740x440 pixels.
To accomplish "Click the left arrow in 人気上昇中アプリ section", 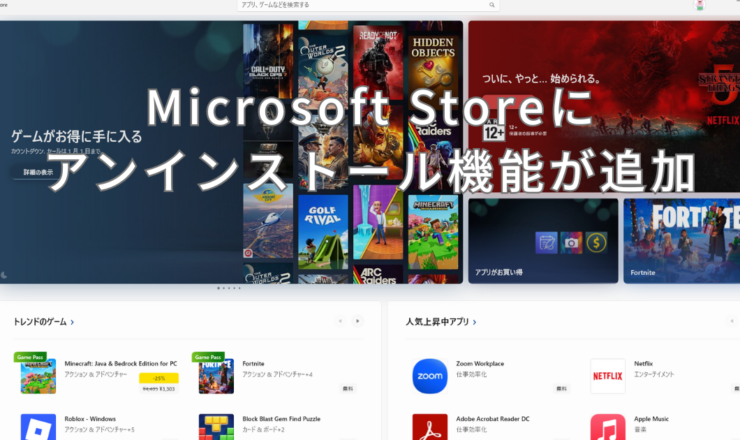I will [732, 321].
